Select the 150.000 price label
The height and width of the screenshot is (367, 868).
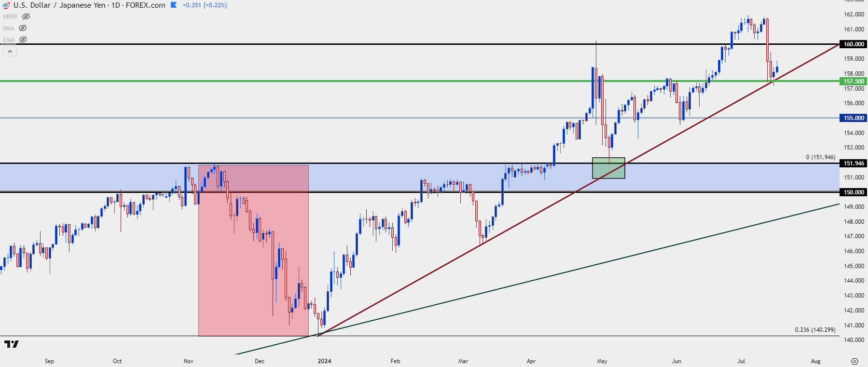pos(854,192)
